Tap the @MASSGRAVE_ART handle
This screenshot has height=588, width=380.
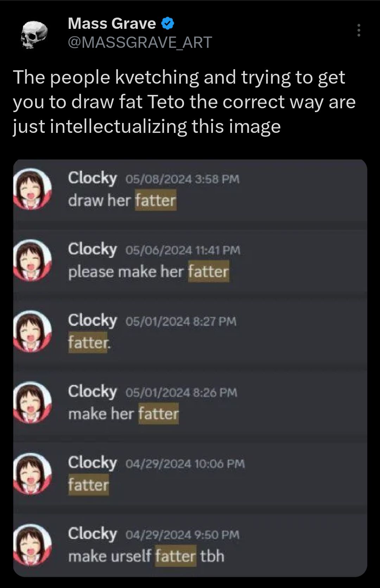click(x=140, y=42)
